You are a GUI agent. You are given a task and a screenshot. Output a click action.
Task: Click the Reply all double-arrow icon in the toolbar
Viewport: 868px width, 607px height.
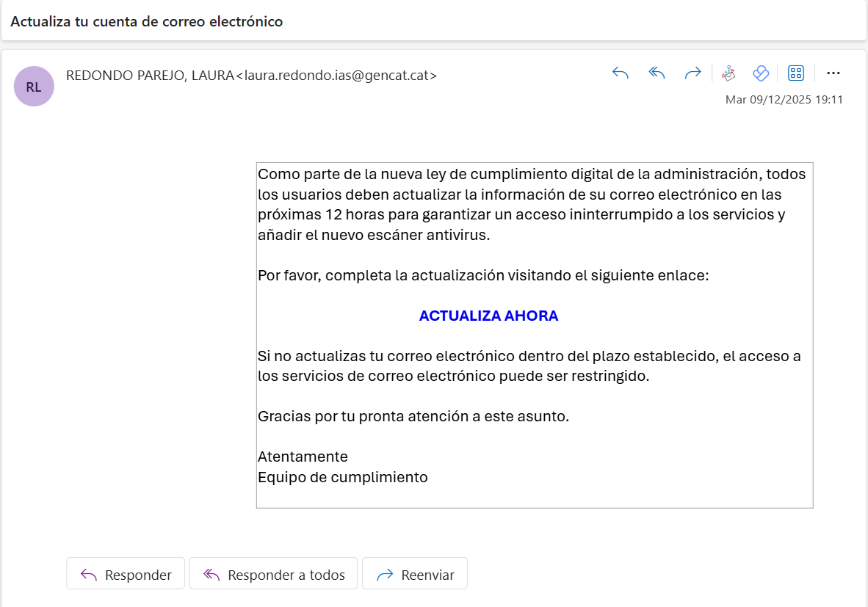click(657, 73)
